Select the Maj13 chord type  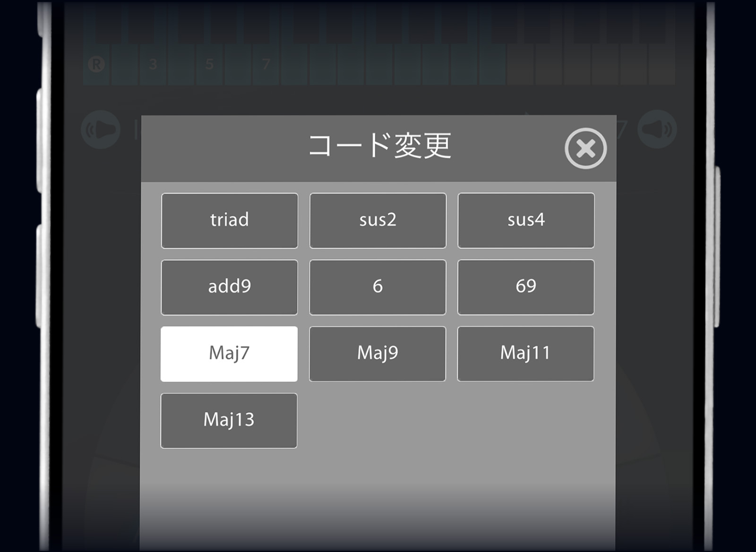tap(229, 420)
